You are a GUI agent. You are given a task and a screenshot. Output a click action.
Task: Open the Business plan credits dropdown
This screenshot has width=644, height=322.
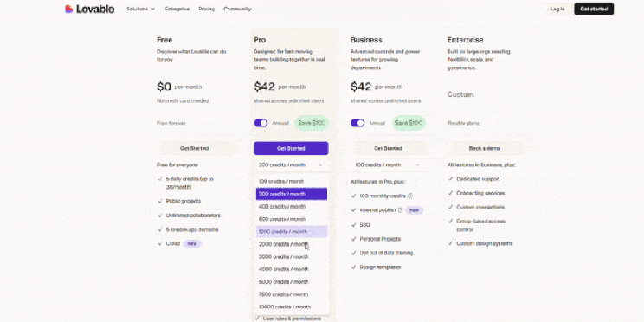point(387,164)
